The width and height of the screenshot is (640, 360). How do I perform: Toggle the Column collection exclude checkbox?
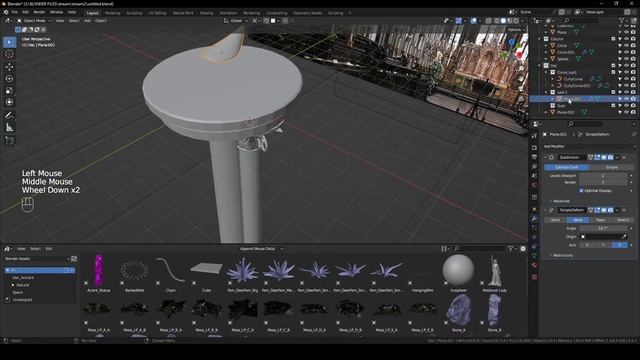coord(613,39)
